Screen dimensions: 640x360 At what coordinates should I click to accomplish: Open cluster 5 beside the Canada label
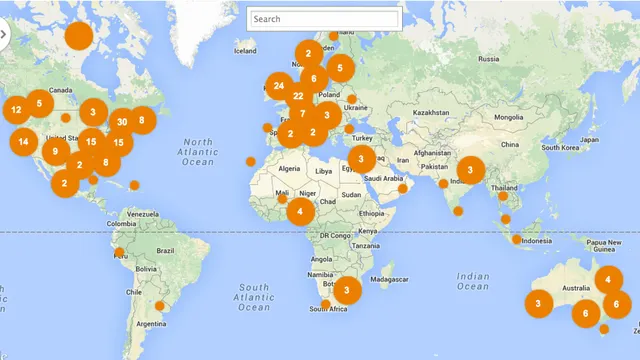click(x=40, y=104)
